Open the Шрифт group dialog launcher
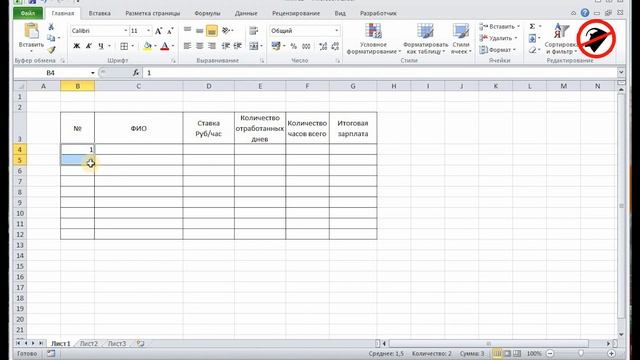The height and width of the screenshot is (360, 640). pos(173,60)
